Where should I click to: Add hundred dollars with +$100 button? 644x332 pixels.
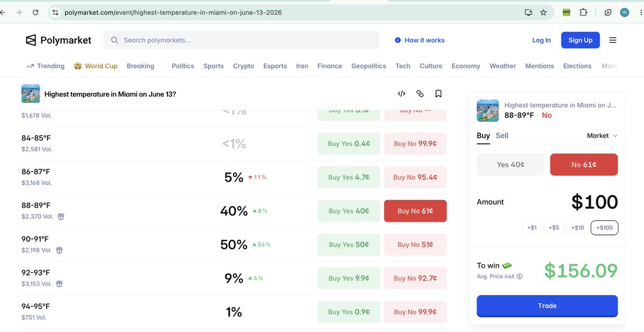point(605,228)
